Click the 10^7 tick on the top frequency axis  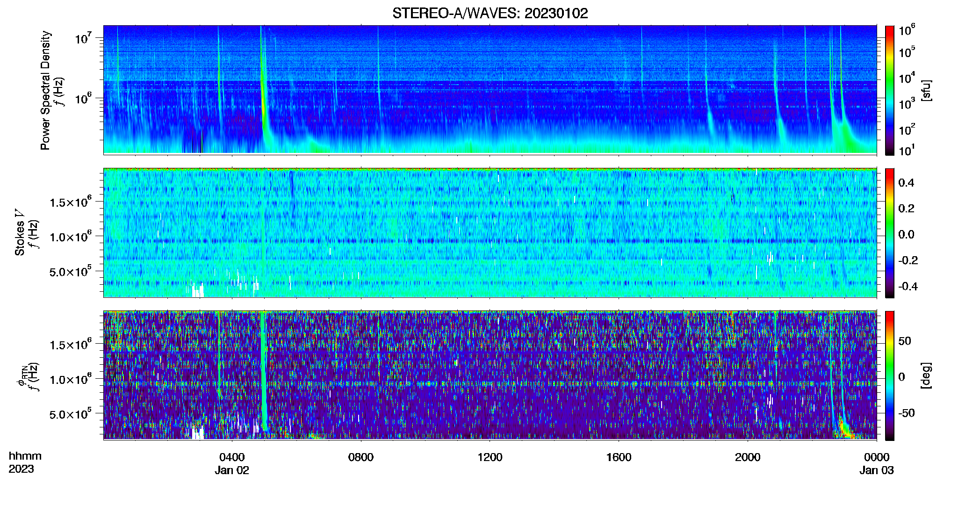[x=83, y=38]
